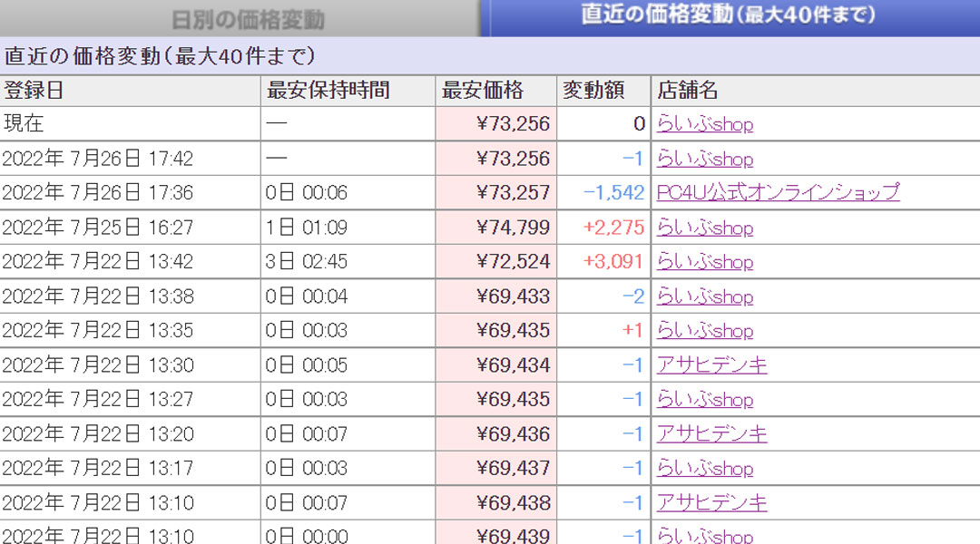980x544 pixels.
Task: Click the date 2022年 7月22日 13:17
Action: (x=98, y=468)
